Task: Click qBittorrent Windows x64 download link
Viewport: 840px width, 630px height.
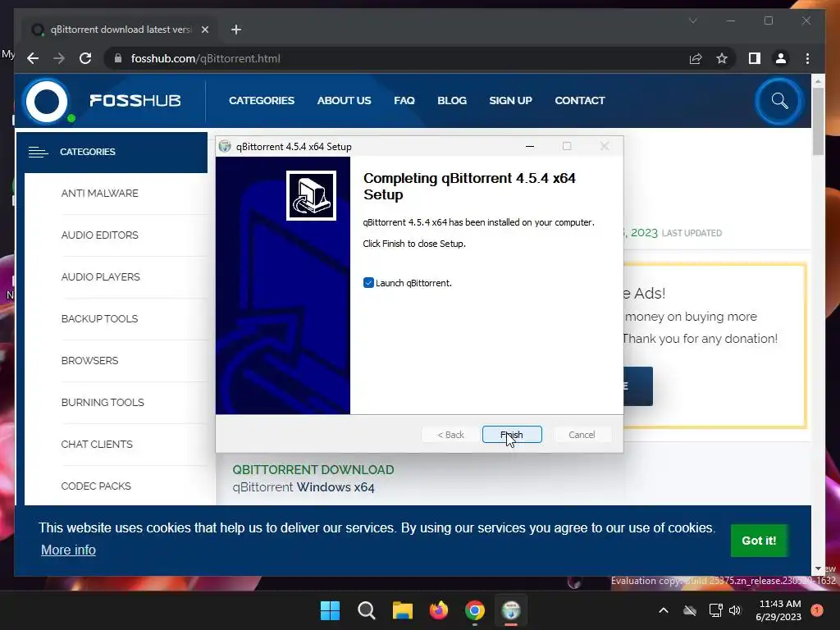Action: coord(304,487)
